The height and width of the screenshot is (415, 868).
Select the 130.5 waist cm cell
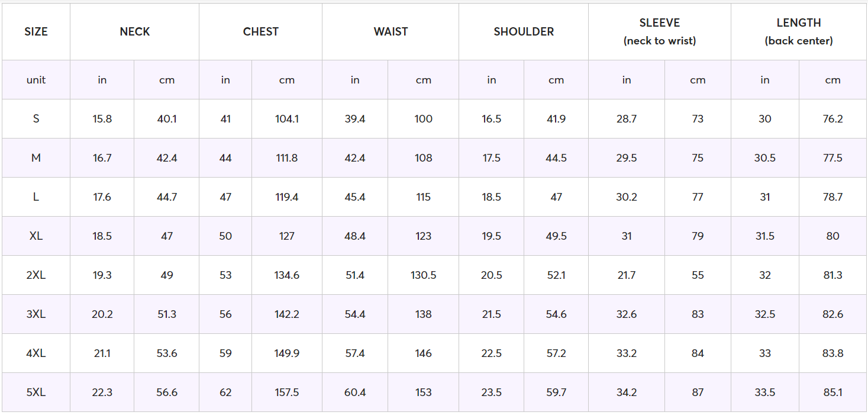[x=424, y=275]
